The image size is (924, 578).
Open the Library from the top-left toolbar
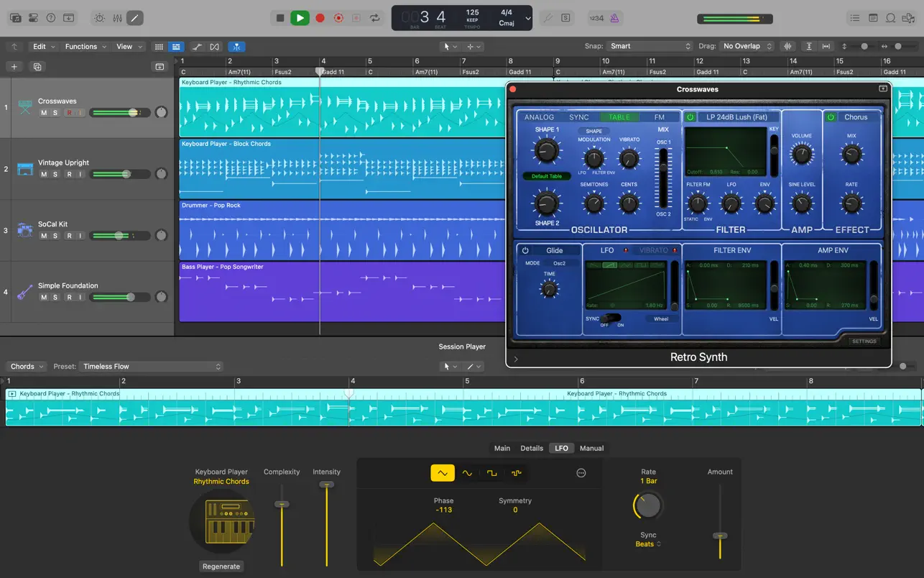15,18
